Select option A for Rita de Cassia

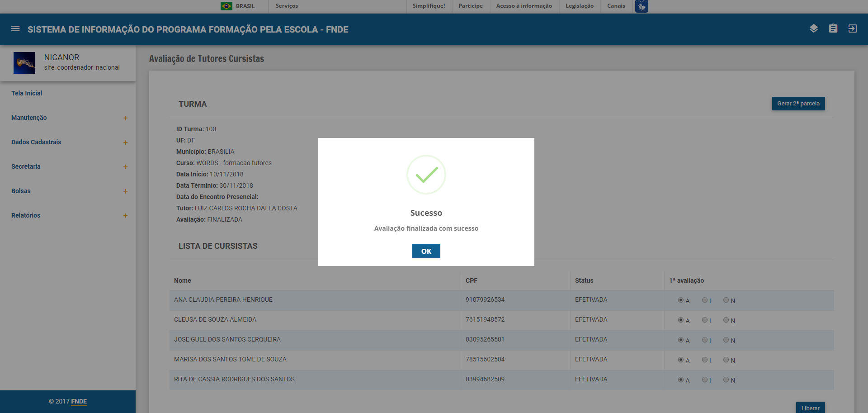[680, 380]
